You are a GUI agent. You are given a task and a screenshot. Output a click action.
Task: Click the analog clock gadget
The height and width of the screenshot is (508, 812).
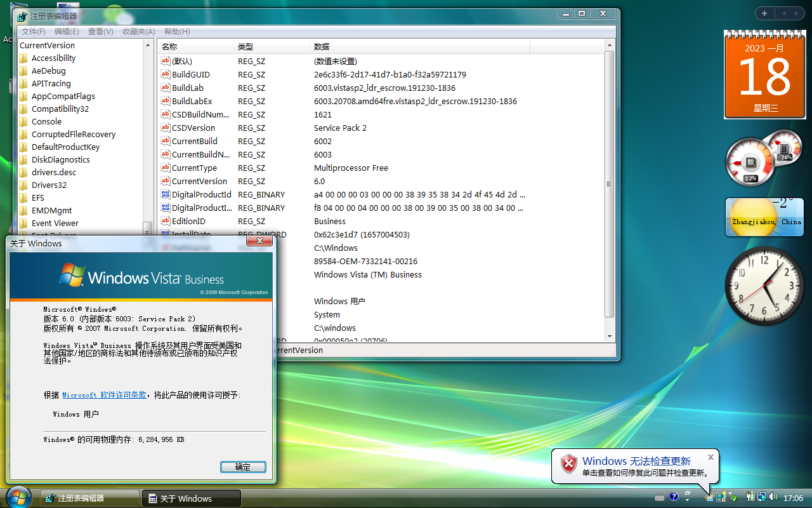(764, 285)
